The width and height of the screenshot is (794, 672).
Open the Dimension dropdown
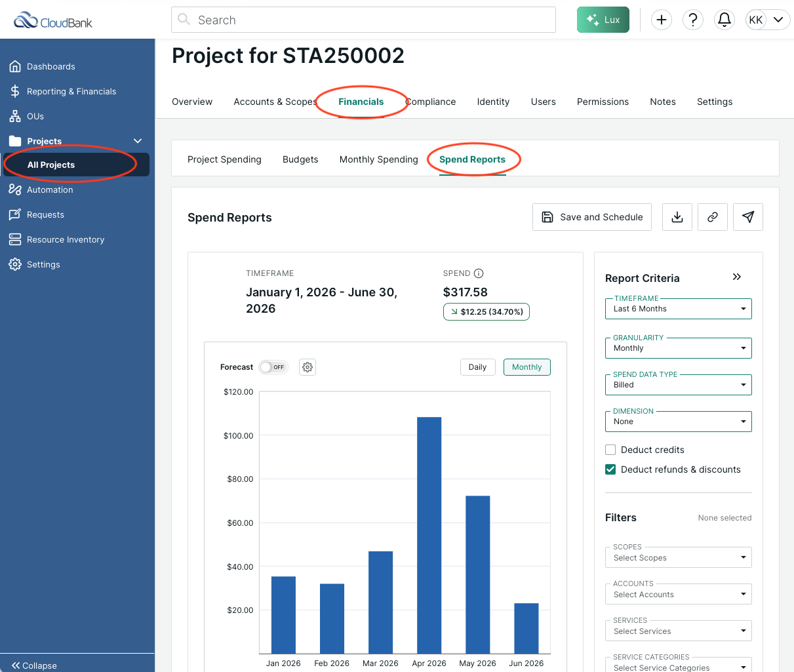(679, 422)
